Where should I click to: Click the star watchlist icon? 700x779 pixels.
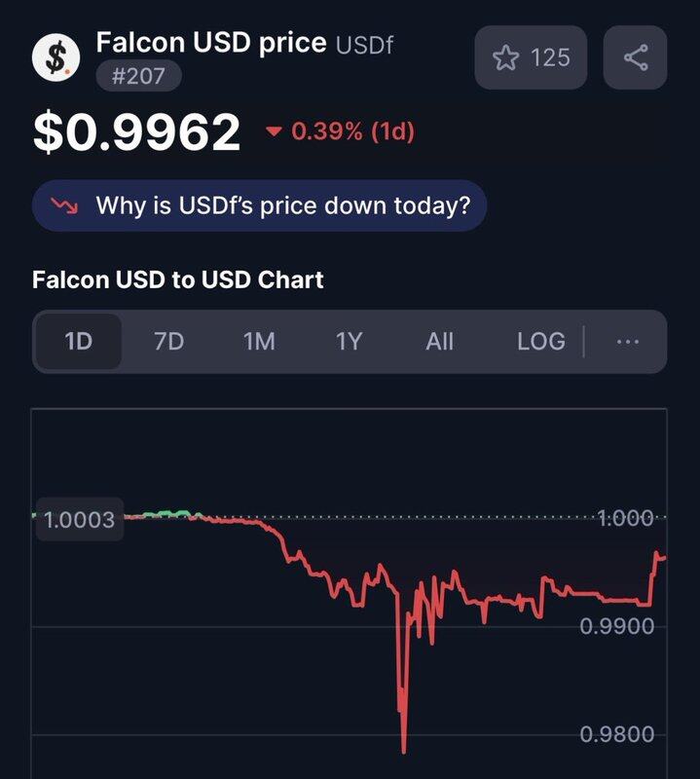point(505,57)
